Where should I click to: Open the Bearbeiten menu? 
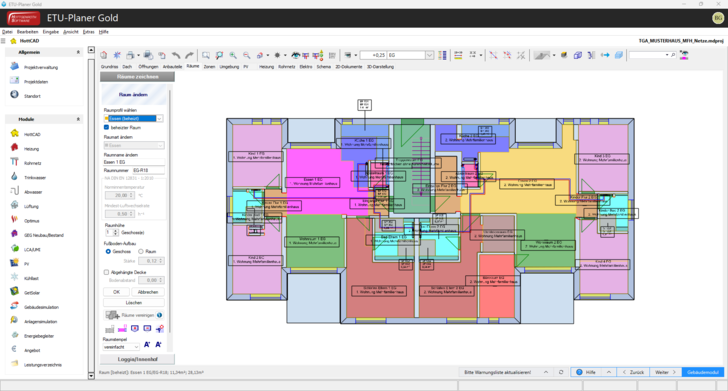click(x=27, y=32)
